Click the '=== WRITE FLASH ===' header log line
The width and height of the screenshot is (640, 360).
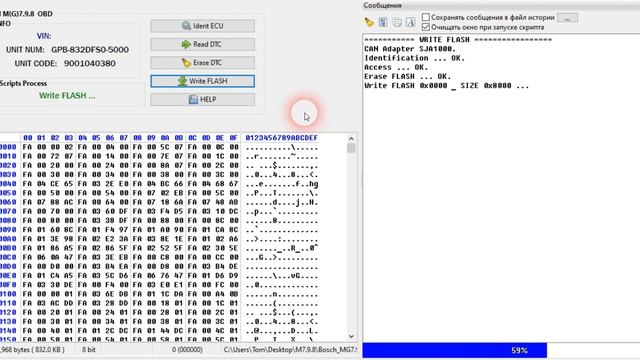tap(458, 40)
